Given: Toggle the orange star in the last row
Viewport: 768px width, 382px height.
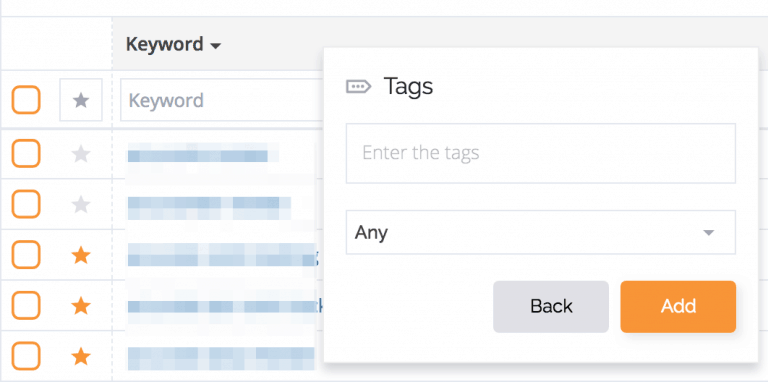Looking at the screenshot, I should pyautogui.click(x=81, y=357).
